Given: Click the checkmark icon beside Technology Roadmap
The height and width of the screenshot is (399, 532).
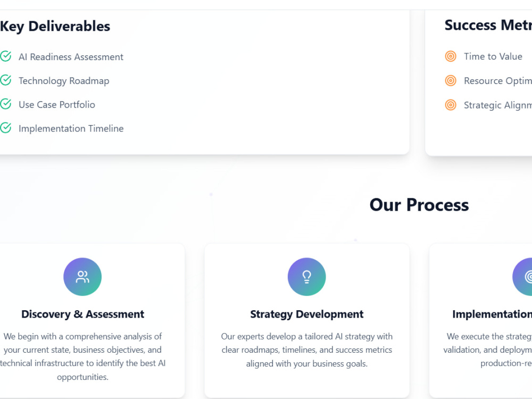Looking at the screenshot, I should point(6,80).
